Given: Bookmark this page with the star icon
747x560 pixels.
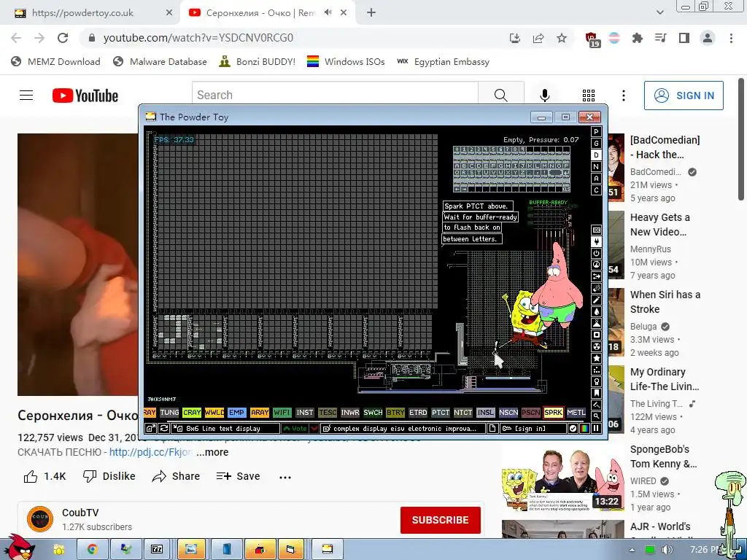Looking at the screenshot, I should tap(562, 38).
